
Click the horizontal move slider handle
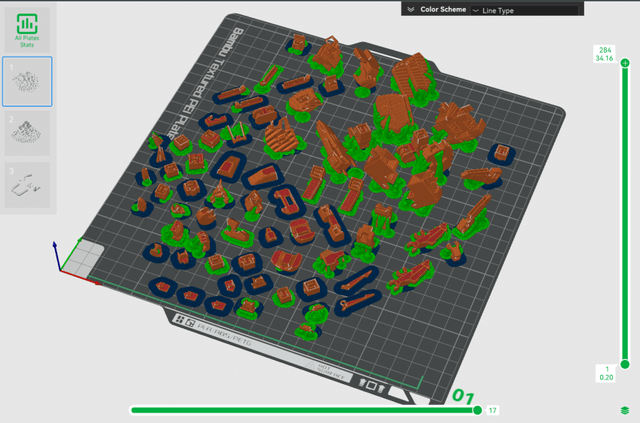pyautogui.click(x=477, y=410)
